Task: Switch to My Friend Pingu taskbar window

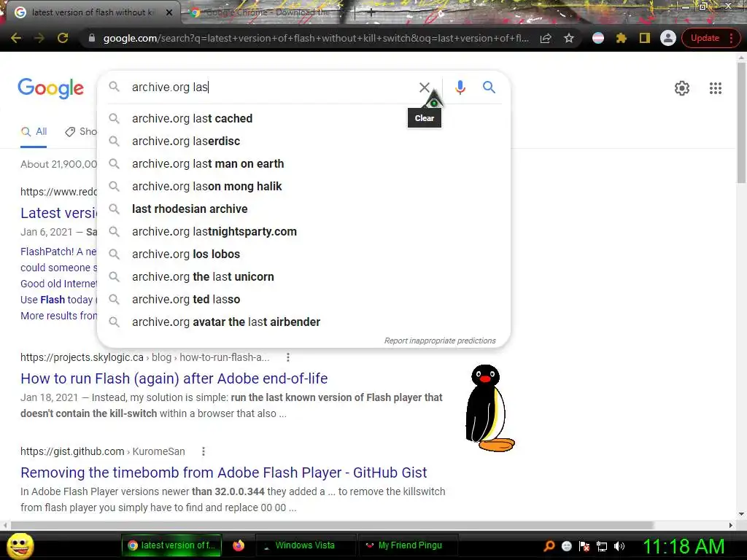Action: tap(408, 545)
